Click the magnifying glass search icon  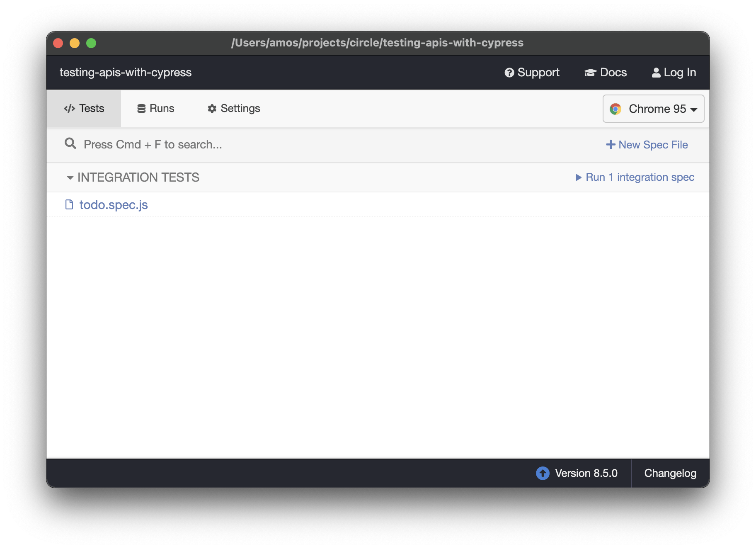point(70,143)
